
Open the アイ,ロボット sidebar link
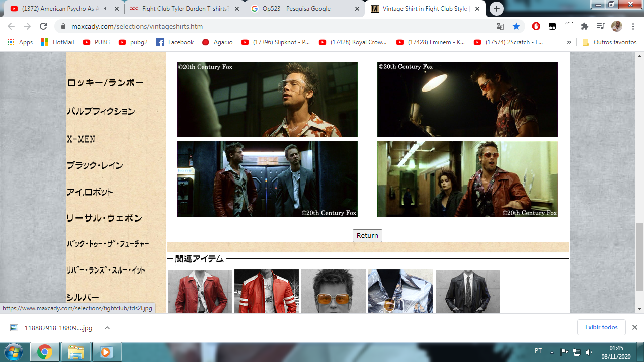point(90,192)
